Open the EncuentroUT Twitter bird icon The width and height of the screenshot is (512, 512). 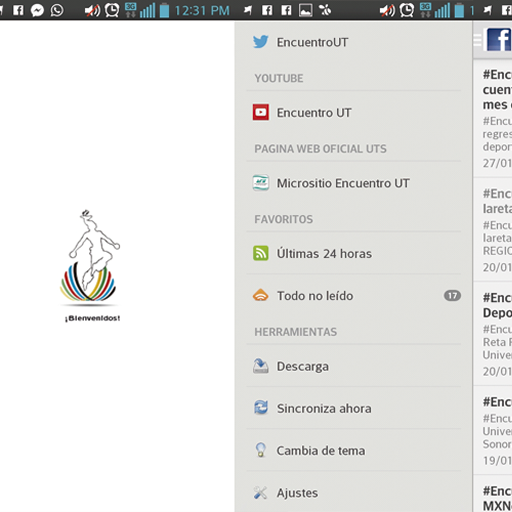click(x=260, y=42)
